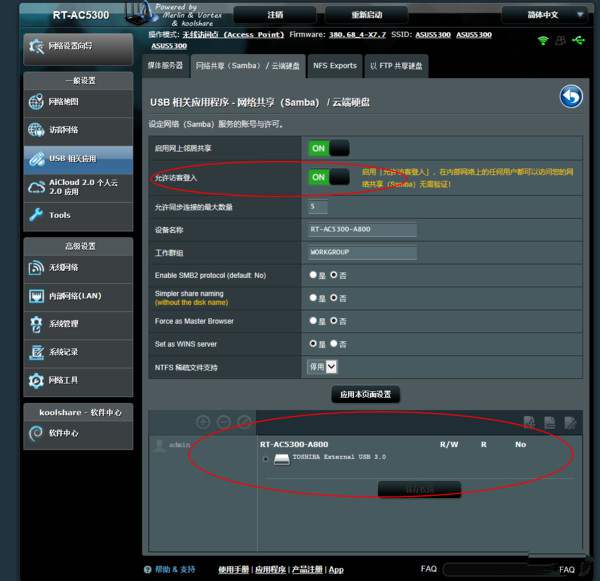
Task: Click the USB status icon
Action: click(579, 40)
